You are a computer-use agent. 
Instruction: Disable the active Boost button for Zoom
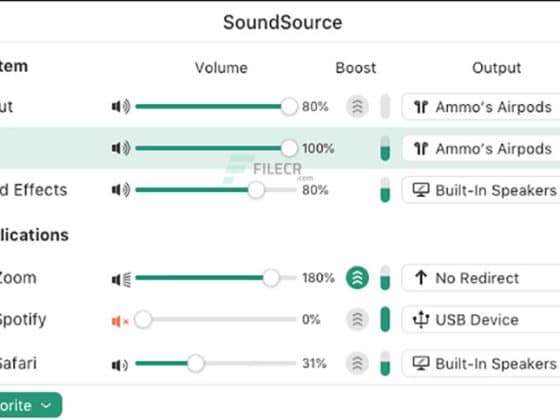tap(357, 278)
